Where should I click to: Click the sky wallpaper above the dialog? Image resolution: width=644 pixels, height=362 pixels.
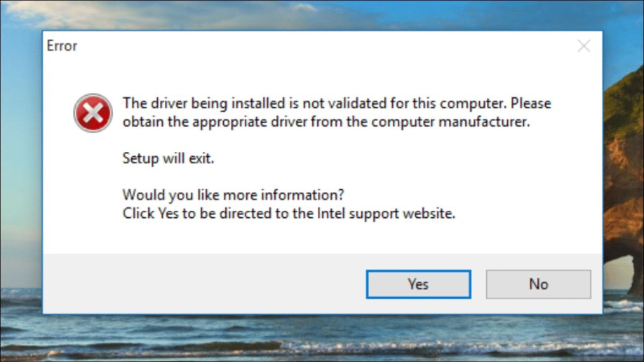point(322,15)
